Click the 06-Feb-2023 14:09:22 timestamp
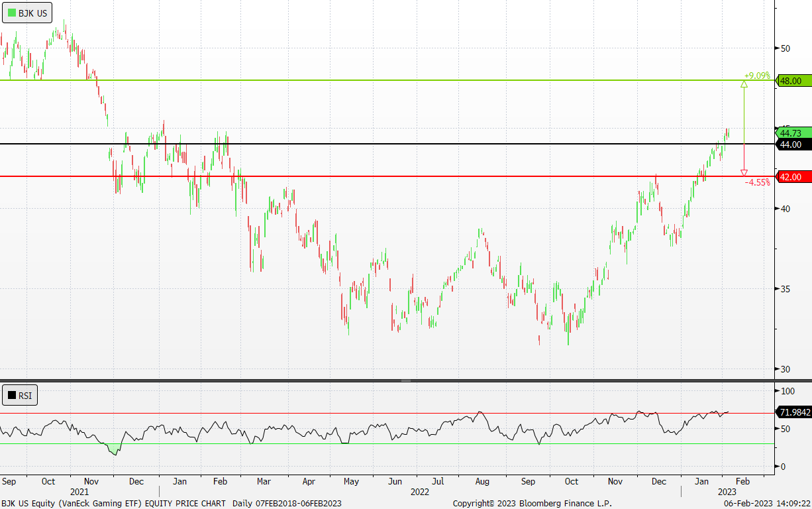 (x=766, y=503)
